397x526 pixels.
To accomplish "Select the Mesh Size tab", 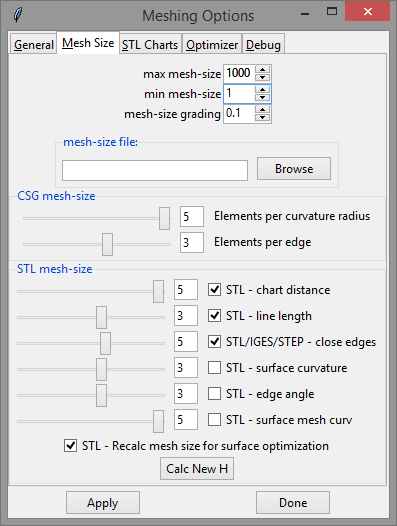I will click(88, 43).
